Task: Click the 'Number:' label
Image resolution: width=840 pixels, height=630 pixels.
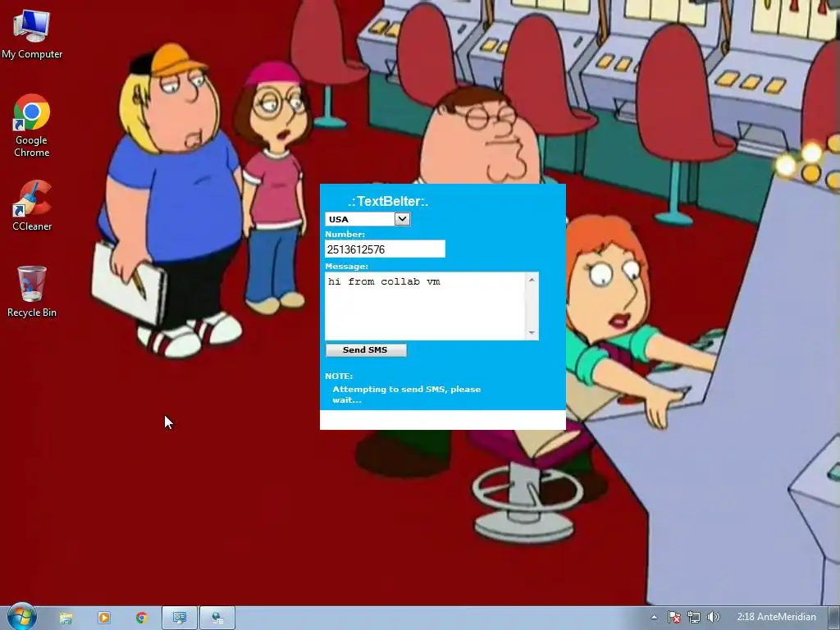Action: (x=345, y=234)
